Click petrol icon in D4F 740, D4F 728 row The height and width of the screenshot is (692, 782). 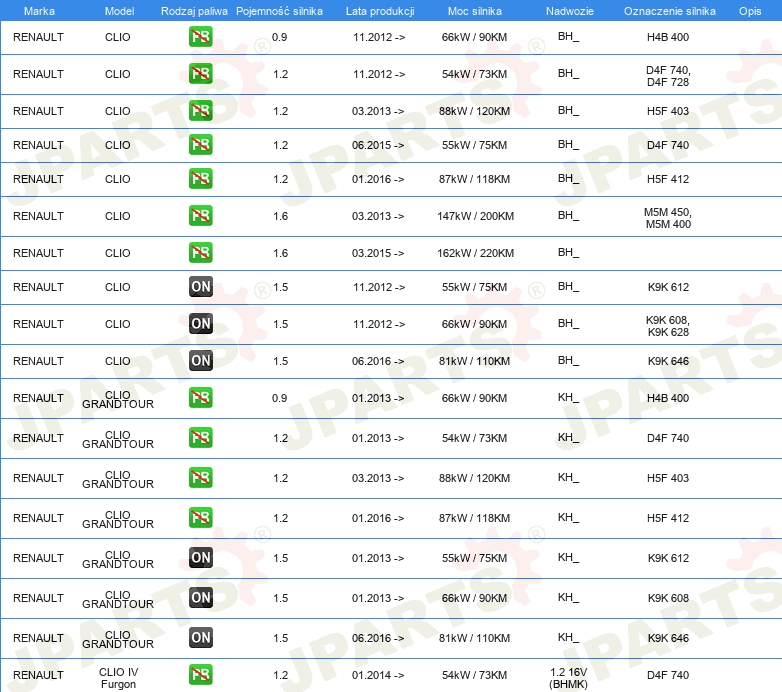(200, 74)
